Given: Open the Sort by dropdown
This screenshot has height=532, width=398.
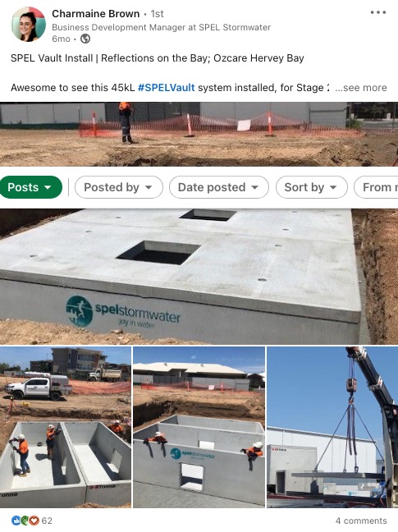Looking at the screenshot, I should pyautogui.click(x=312, y=187).
